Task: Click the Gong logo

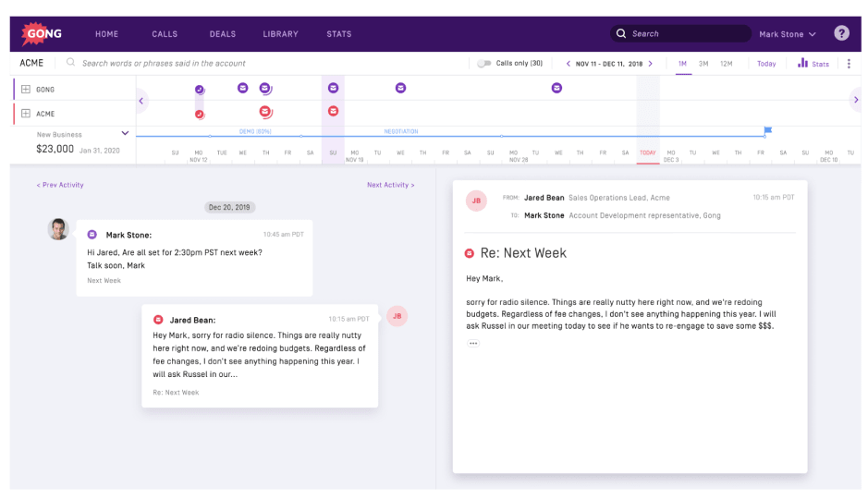Action: [x=43, y=34]
